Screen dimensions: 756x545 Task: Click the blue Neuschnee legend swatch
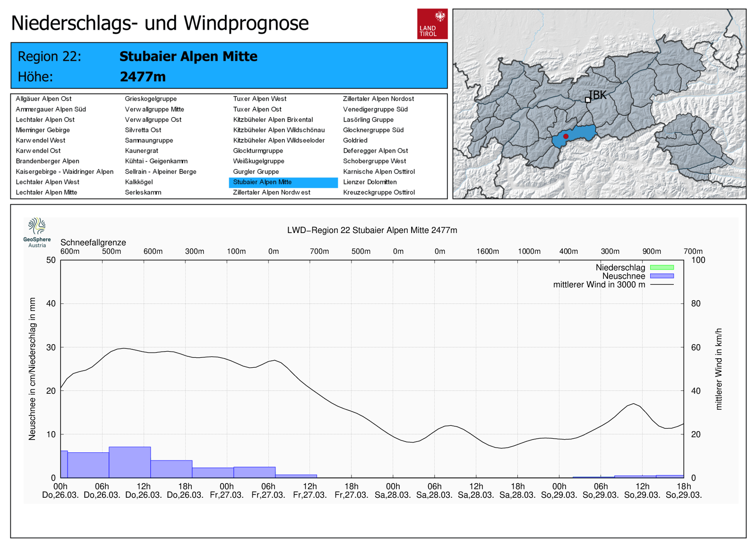tap(661, 276)
